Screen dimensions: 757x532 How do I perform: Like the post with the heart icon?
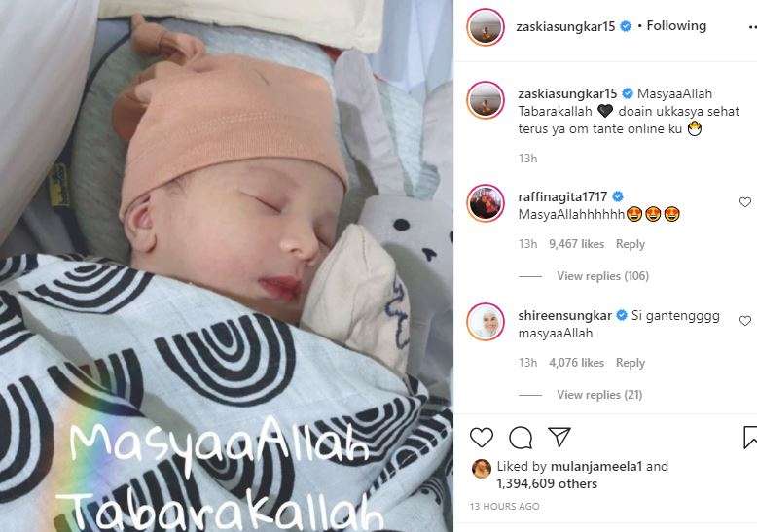pyautogui.click(x=482, y=438)
